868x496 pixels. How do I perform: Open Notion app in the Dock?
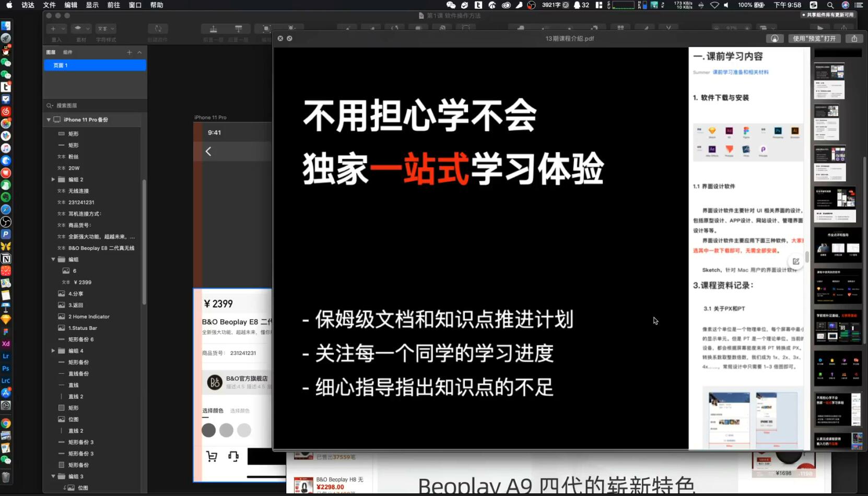pyautogui.click(x=6, y=259)
